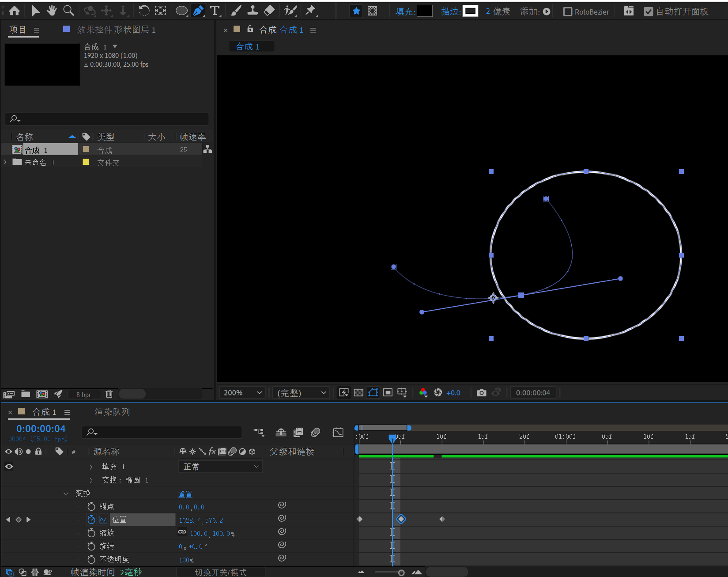Select the Ellipse shape tool
Image resolution: width=728 pixels, height=577 pixels.
pos(181,11)
